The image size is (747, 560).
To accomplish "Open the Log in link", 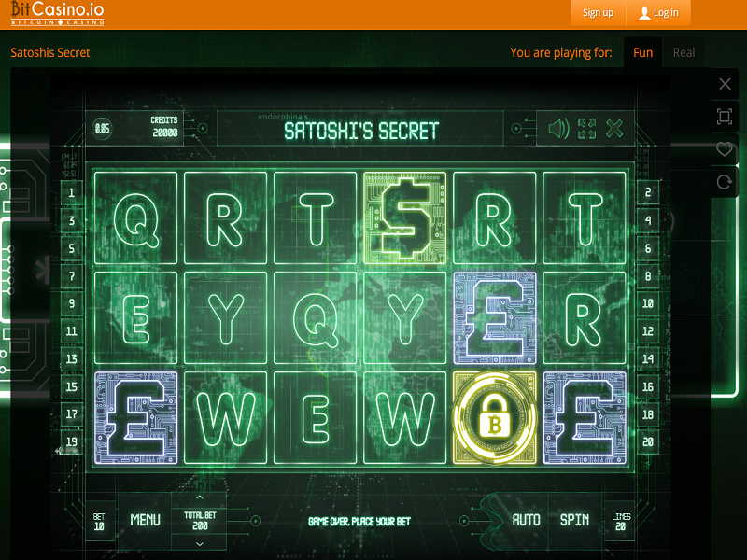I will [658, 13].
